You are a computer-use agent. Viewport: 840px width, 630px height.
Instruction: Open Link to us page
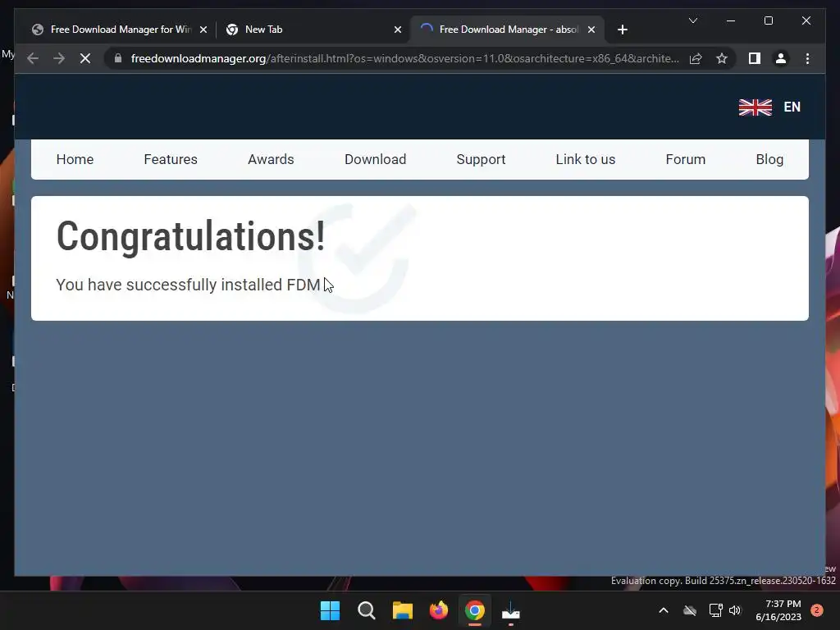[585, 159]
